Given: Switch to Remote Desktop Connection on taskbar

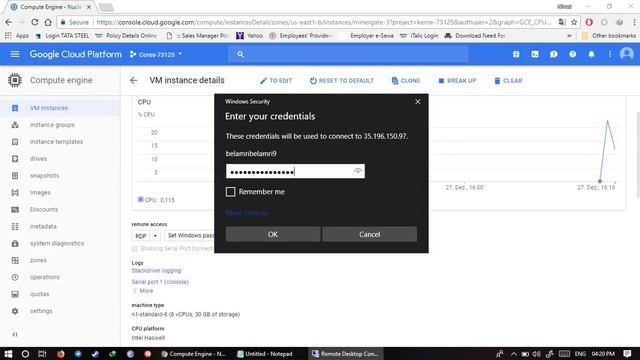Looking at the screenshot, I should 345,353.
